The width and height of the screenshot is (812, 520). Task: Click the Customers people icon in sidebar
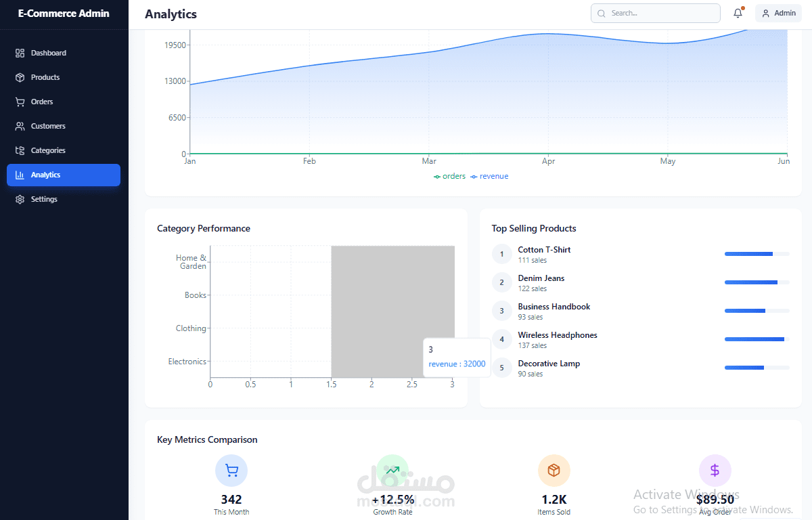(20, 126)
